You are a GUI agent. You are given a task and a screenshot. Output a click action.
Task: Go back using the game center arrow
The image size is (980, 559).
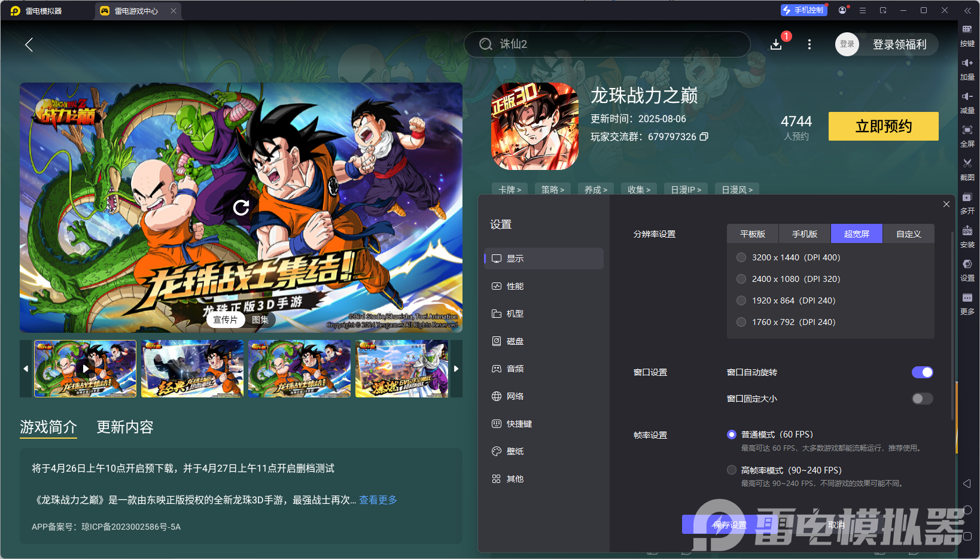click(29, 44)
